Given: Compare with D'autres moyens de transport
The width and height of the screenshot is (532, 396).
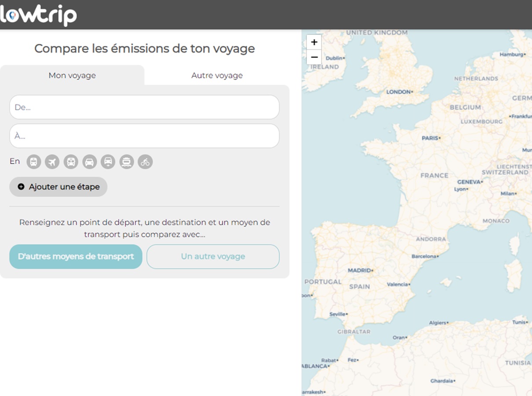Looking at the screenshot, I should tap(76, 257).
